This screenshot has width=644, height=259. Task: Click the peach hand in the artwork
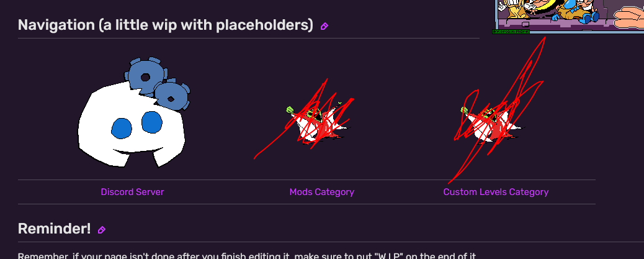pyautogui.click(x=630, y=15)
